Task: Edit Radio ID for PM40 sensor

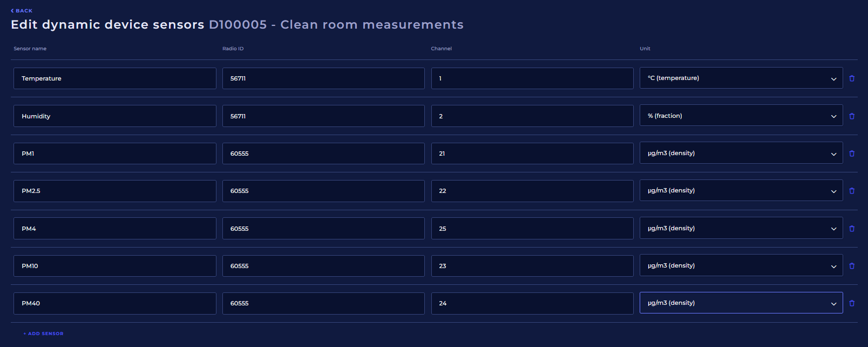Action: coord(323,303)
